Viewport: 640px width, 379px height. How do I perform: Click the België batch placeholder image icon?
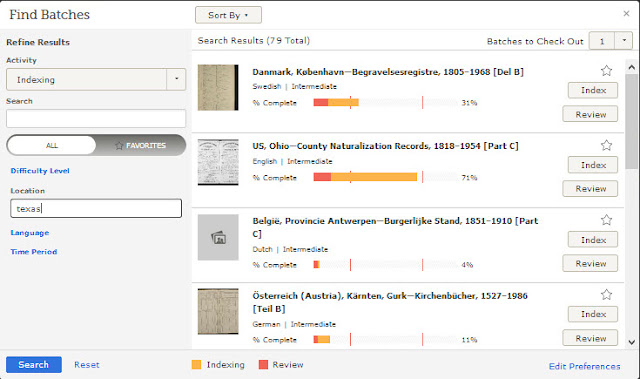[x=218, y=237]
